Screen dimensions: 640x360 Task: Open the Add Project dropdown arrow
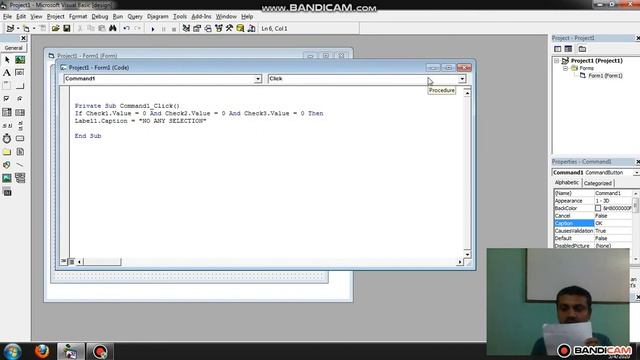pyautogui.click(x=18, y=28)
